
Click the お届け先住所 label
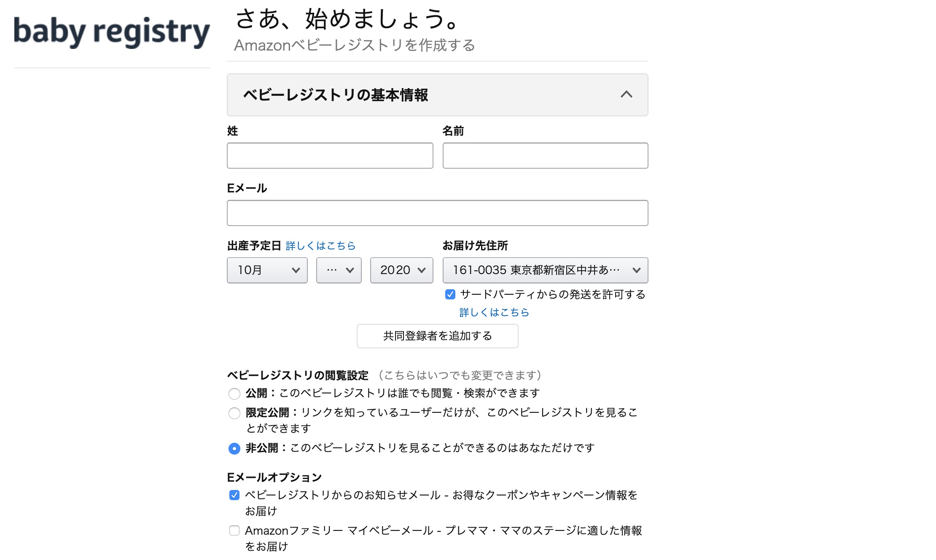475,246
